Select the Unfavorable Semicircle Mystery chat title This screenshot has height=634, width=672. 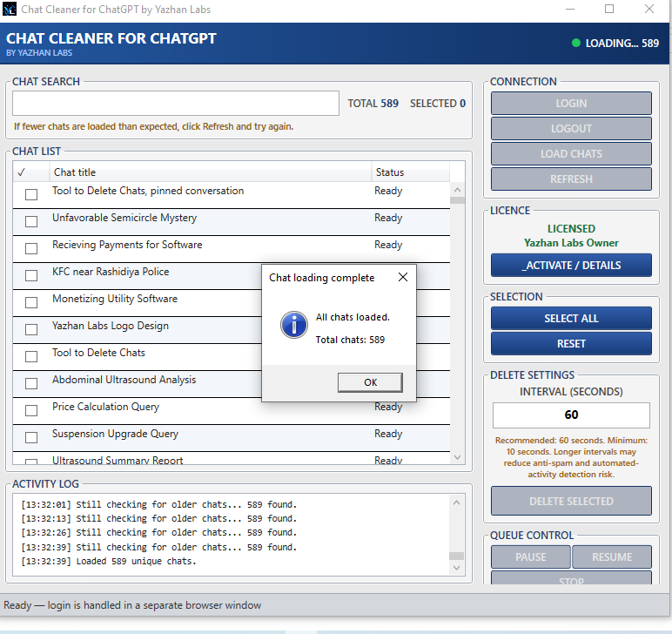tap(124, 218)
